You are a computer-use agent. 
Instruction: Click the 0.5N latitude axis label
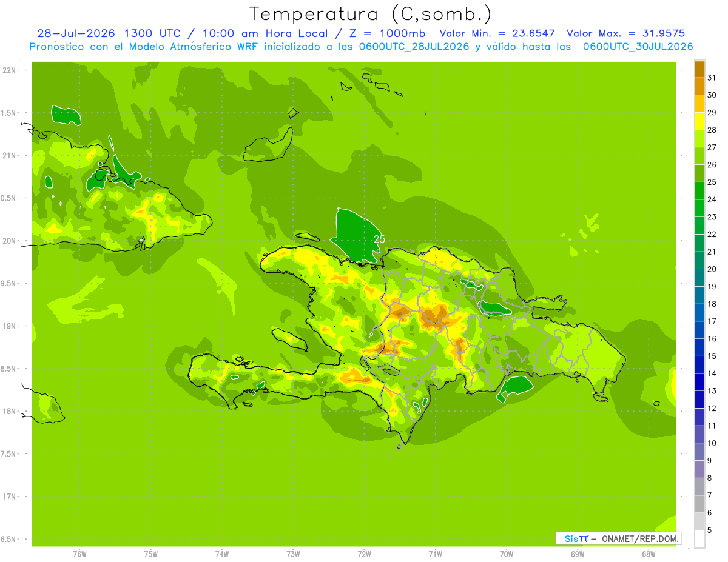pos(8,198)
